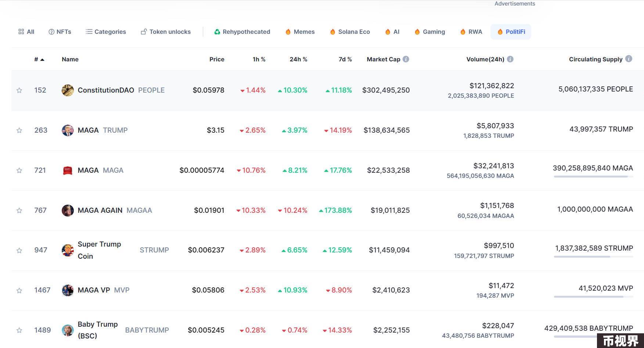Sort by 1h % column
The height and width of the screenshot is (348, 644).
pos(259,60)
